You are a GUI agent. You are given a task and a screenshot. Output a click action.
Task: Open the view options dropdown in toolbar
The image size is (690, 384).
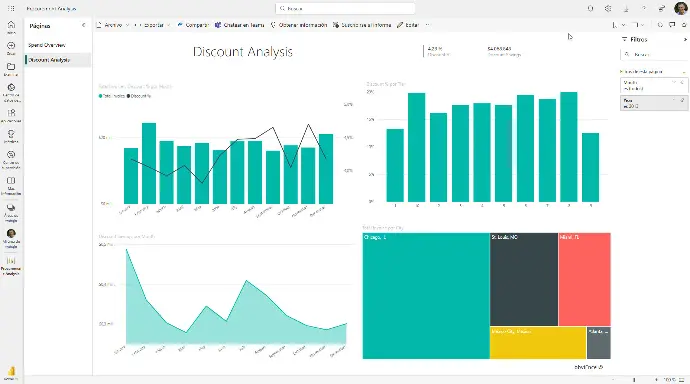click(x=638, y=25)
